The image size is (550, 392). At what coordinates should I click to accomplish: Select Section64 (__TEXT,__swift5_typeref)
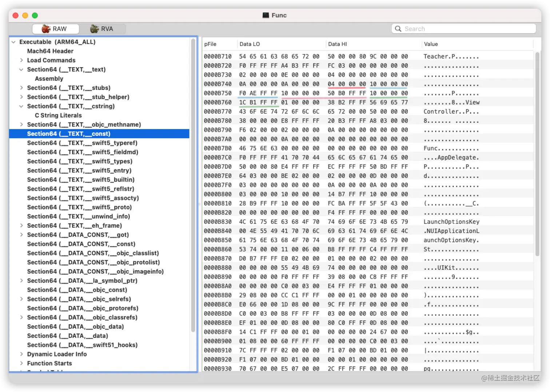pyautogui.click(x=82, y=143)
